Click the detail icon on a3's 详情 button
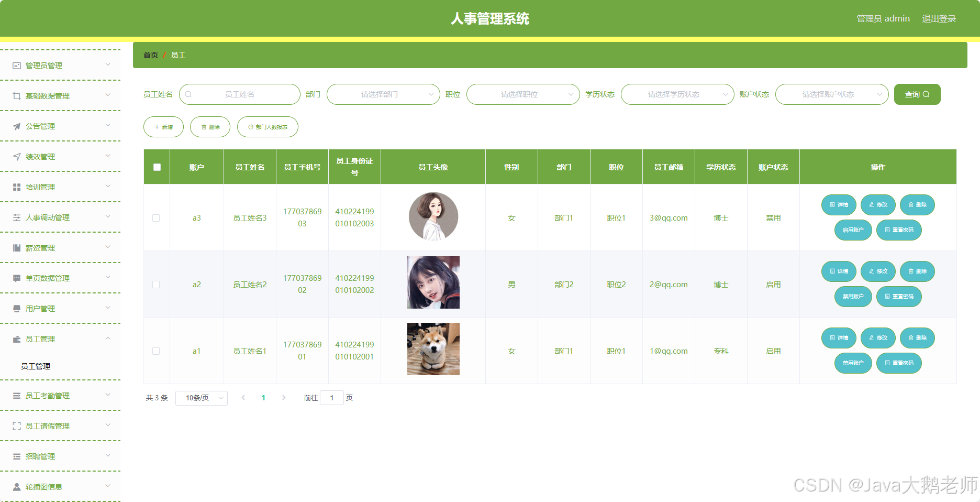 tap(832, 205)
